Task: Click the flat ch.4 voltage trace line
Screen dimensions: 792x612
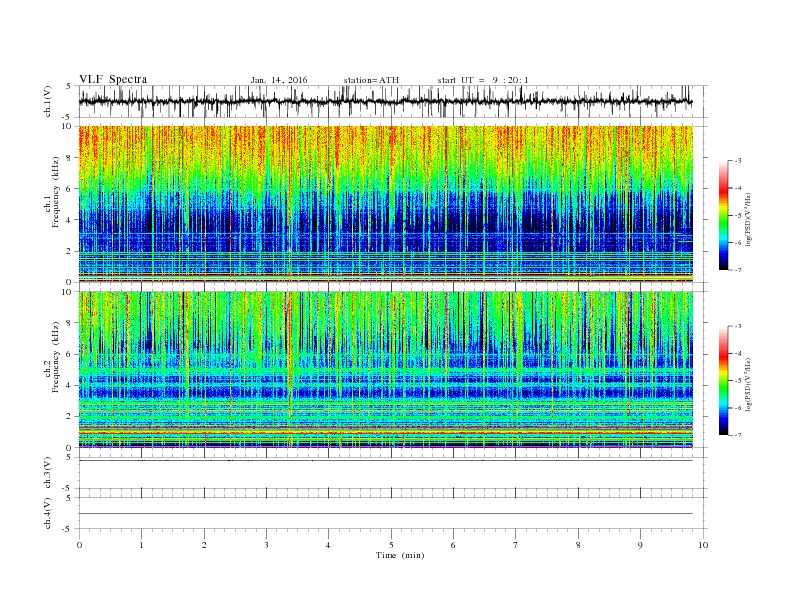Action: pyautogui.click(x=386, y=514)
